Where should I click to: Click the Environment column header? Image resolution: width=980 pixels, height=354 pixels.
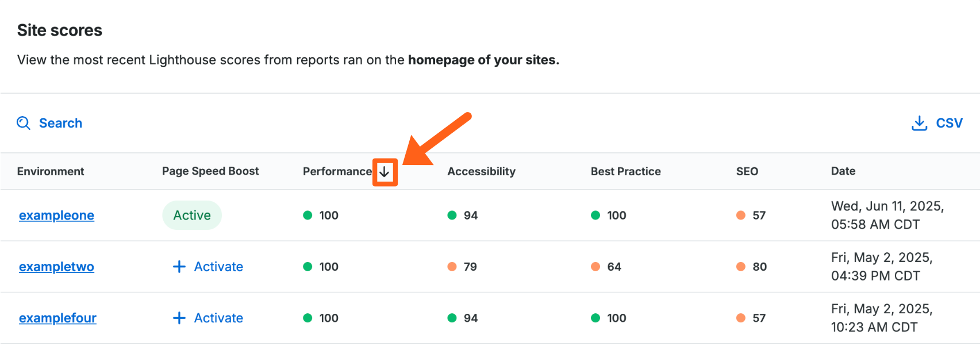click(51, 171)
